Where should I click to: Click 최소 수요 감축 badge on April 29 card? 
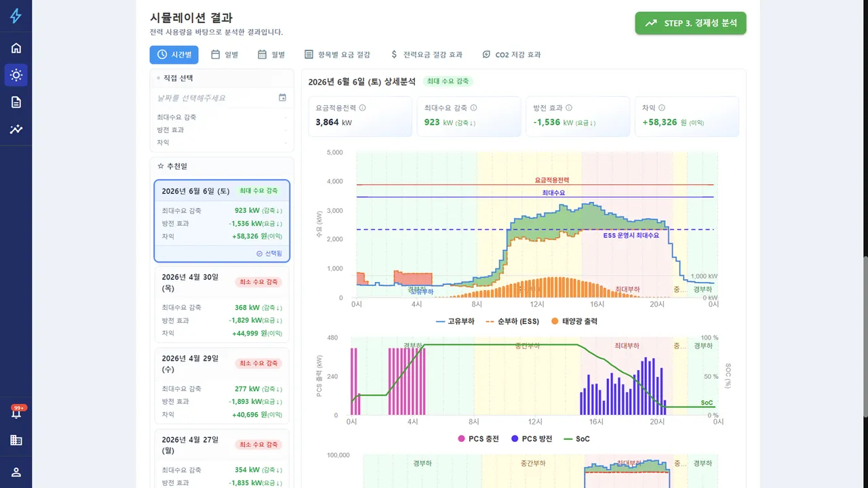pos(258,363)
